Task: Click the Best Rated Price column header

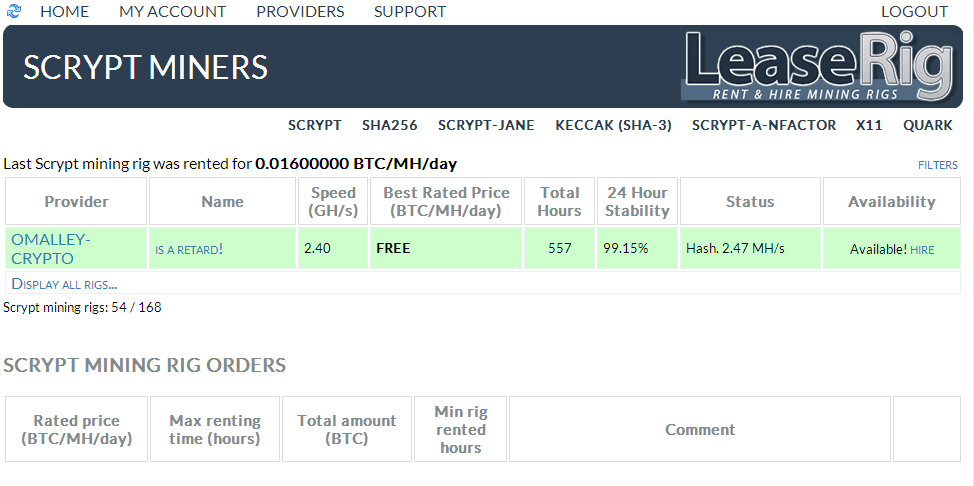Action: coord(446,201)
